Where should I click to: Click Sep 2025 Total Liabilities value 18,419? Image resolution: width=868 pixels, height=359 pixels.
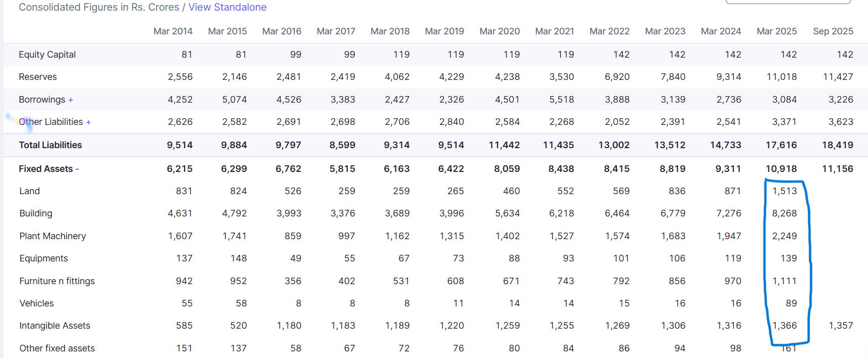(837, 145)
